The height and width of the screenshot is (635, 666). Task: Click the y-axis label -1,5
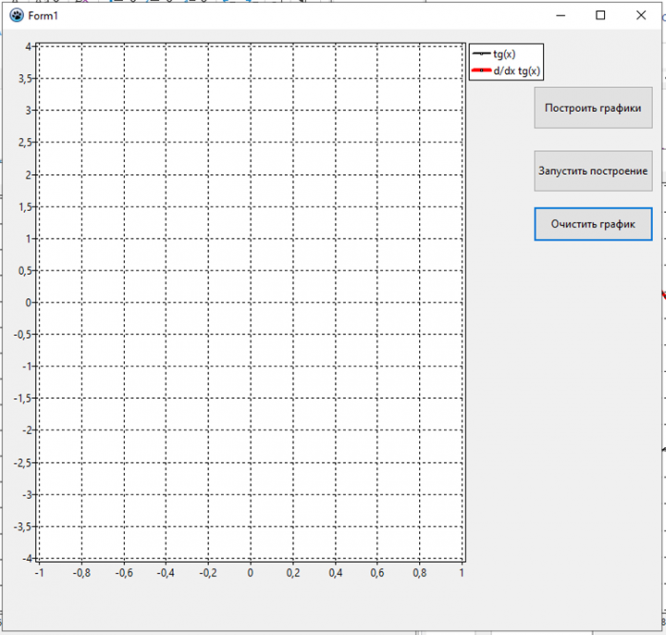pyautogui.click(x=23, y=398)
